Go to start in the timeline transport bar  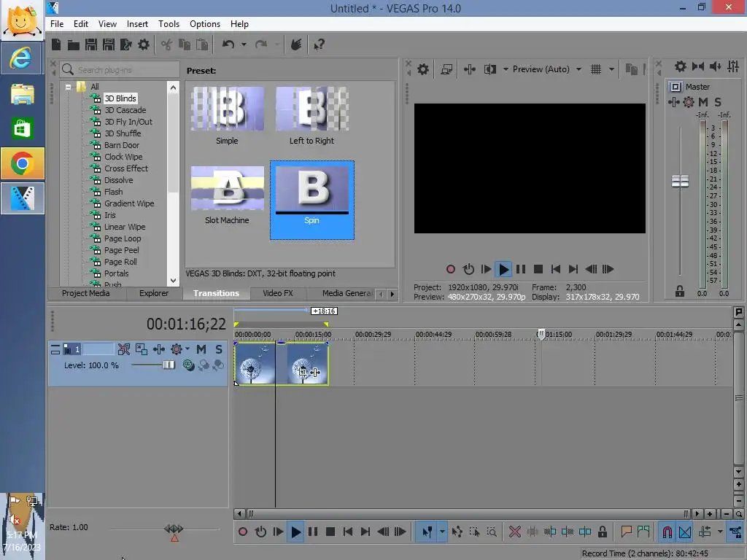[x=348, y=532]
